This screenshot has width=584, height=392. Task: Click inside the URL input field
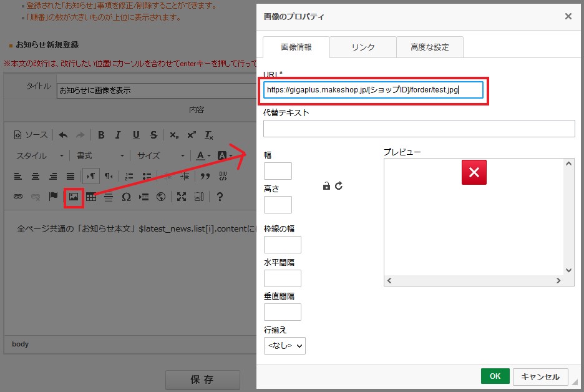(x=374, y=89)
